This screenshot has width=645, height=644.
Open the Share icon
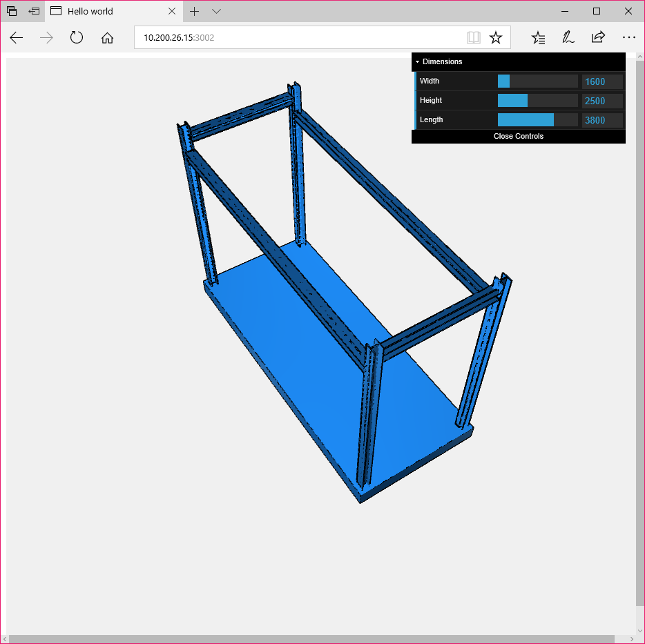pos(598,38)
